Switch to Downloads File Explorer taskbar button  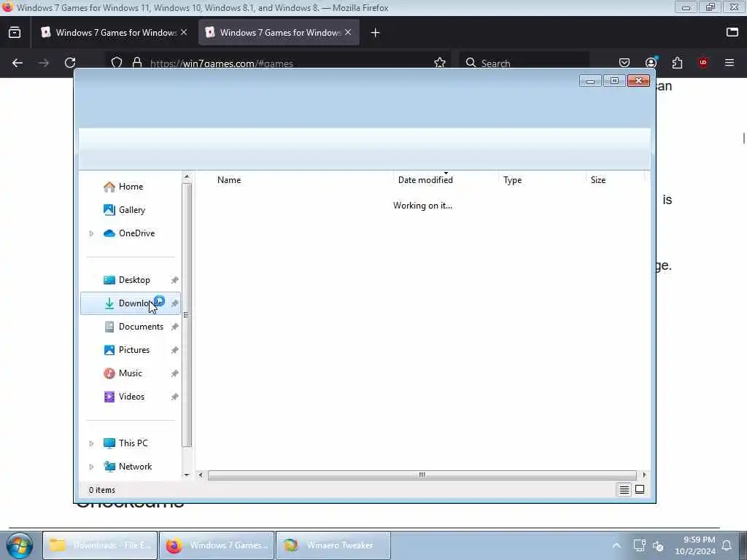pyautogui.click(x=100, y=545)
